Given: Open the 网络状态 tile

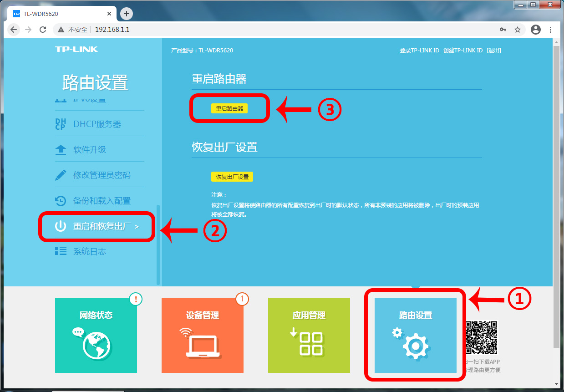Looking at the screenshot, I should coord(96,335).
